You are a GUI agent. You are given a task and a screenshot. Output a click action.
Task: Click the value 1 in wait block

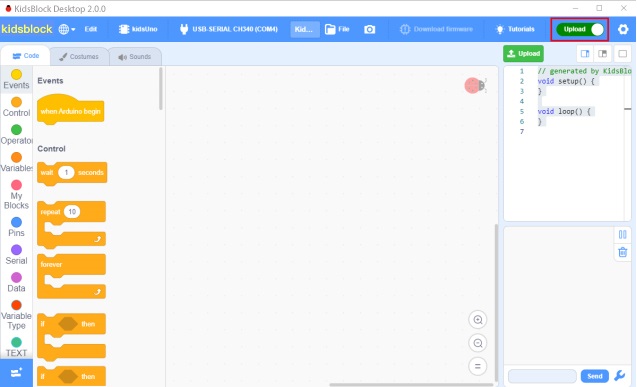66,173
